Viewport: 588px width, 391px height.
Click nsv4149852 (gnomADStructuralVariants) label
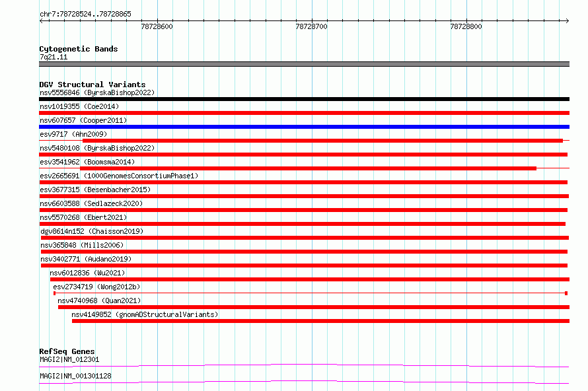pos(145,314)
